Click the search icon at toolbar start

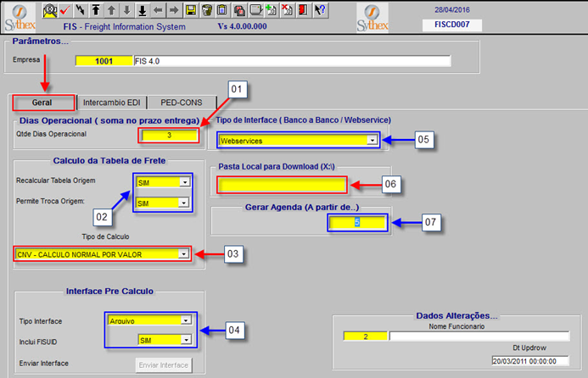coord(48,10)
